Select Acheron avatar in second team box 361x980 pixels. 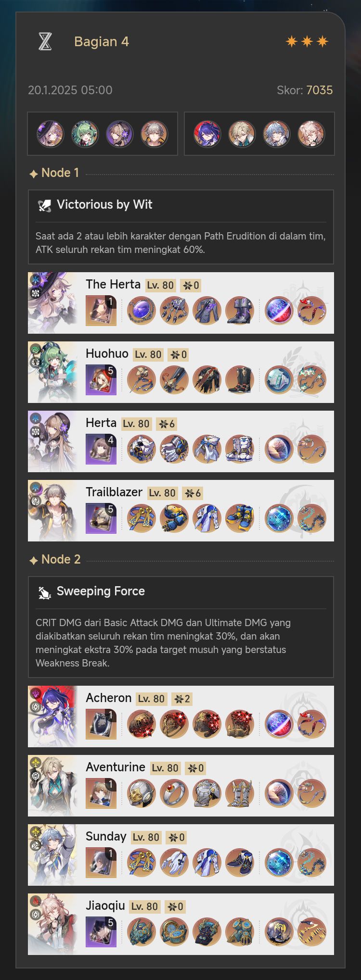coord(207,134)
